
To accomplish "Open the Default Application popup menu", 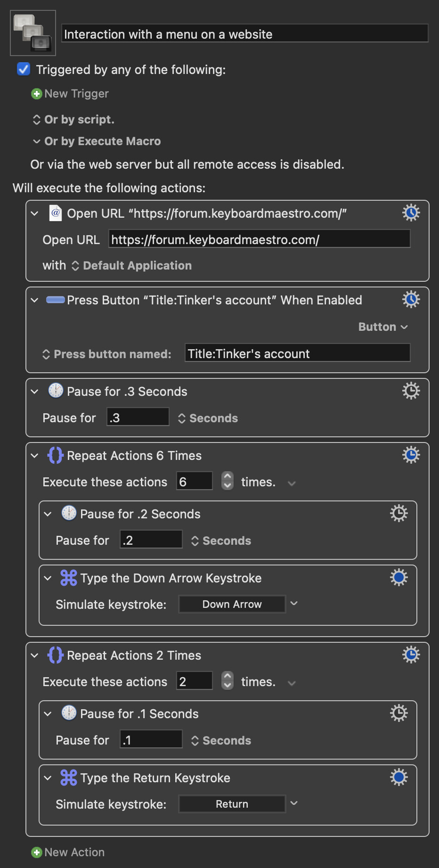I will click(132, 266).
